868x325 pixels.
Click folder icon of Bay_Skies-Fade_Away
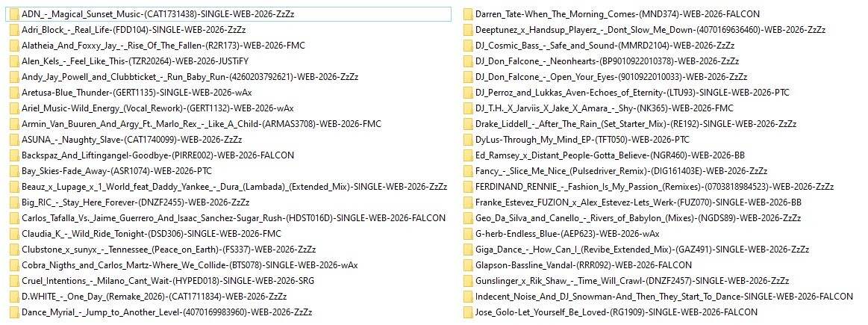pos(14,171)
